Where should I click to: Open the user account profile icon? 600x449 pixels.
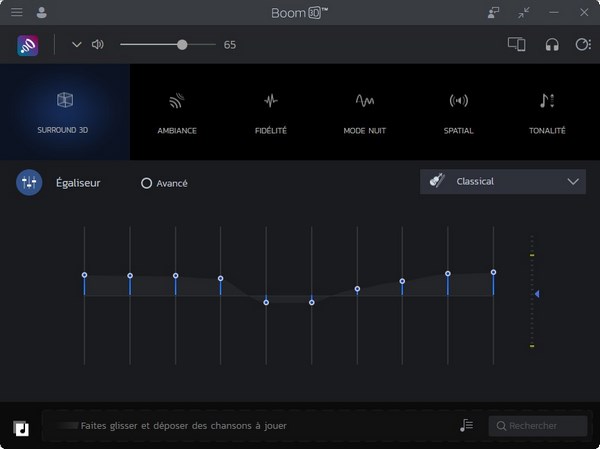(41, 13)
